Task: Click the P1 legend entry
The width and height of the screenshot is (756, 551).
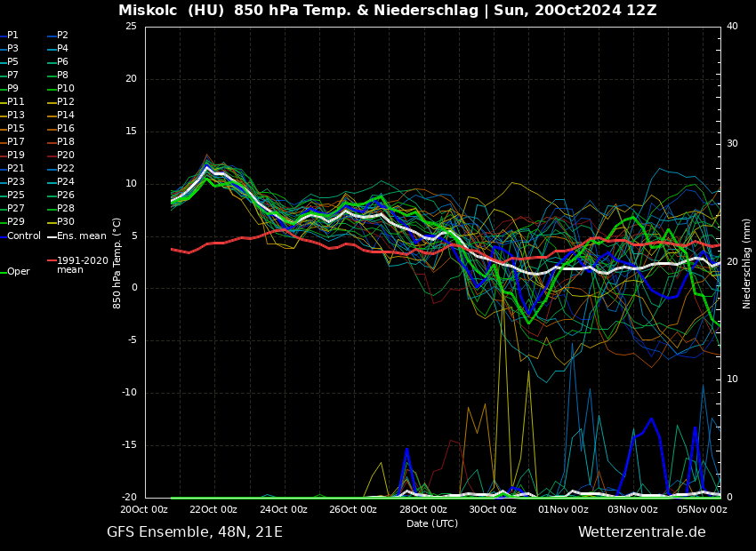Action: 12,36
